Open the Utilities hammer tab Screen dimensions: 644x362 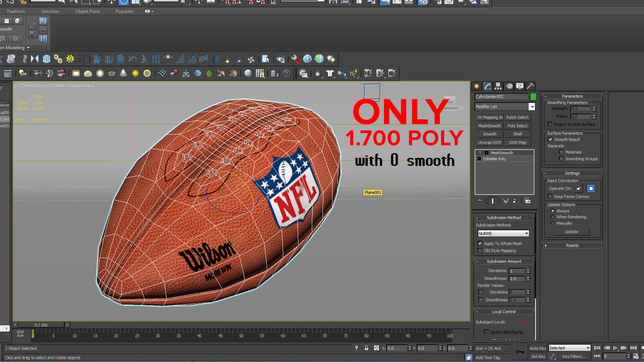(530, 86)
